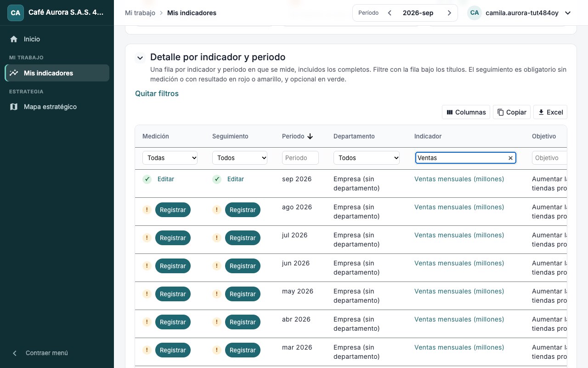
Task: Open Mis indicadores in sidebar
Action: (57, 73)
